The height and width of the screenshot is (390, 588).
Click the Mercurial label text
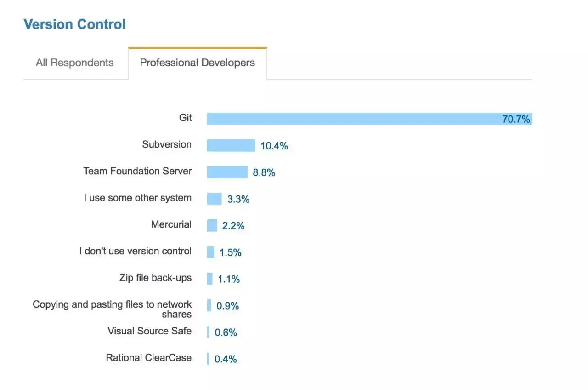pyautogui.click(x=171, y=224)
